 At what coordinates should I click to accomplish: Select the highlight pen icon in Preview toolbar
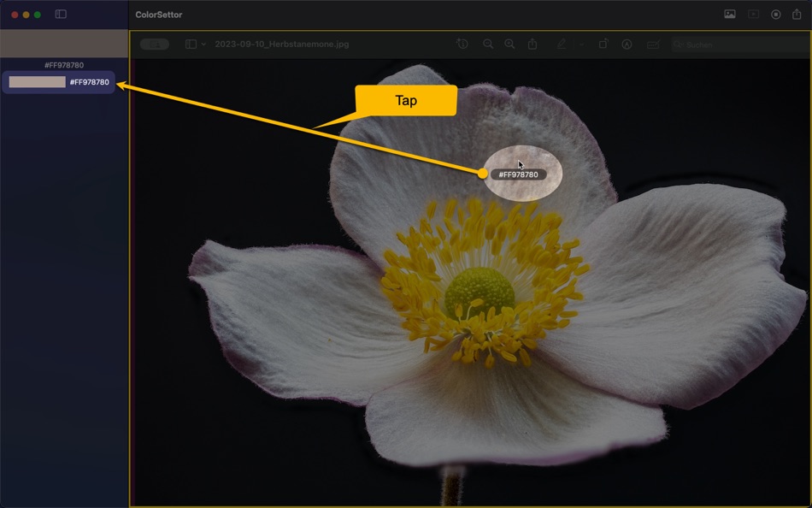point(562,44)
